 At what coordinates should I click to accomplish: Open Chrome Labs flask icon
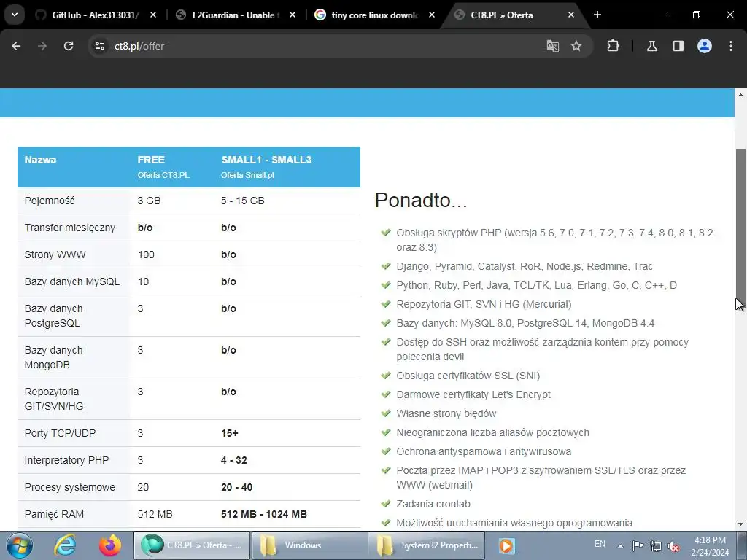[x=652, y=46]
